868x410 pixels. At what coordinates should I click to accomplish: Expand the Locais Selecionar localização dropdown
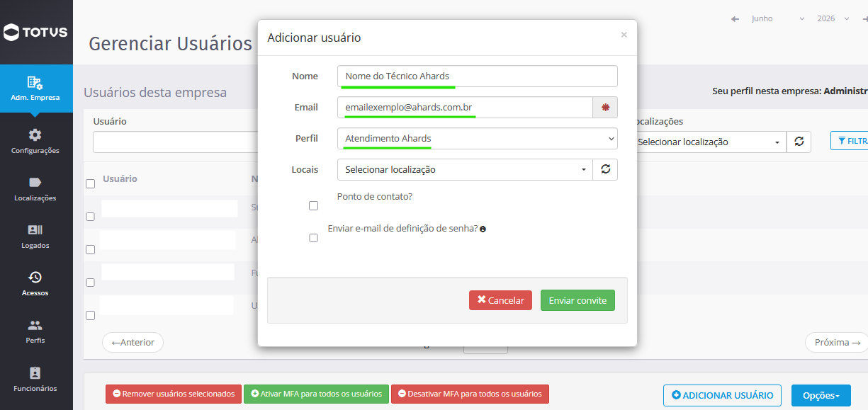point(465,169)
